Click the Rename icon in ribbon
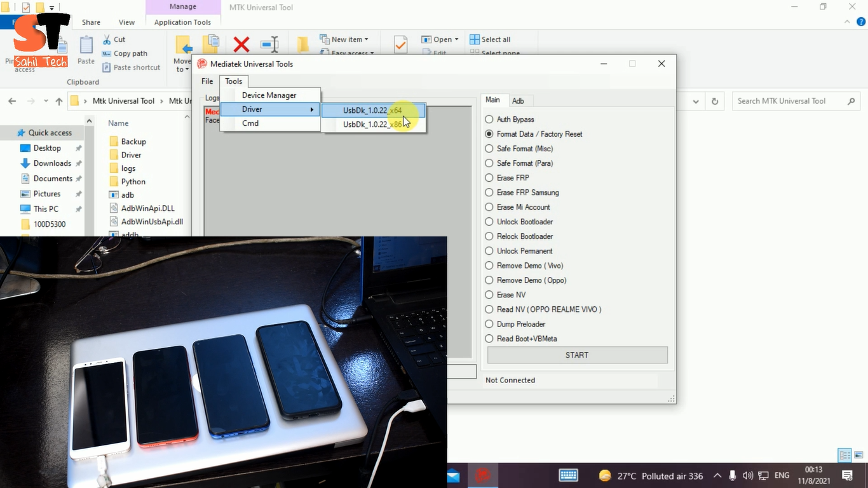Screen dimensions: 868x488 (270, 44)
